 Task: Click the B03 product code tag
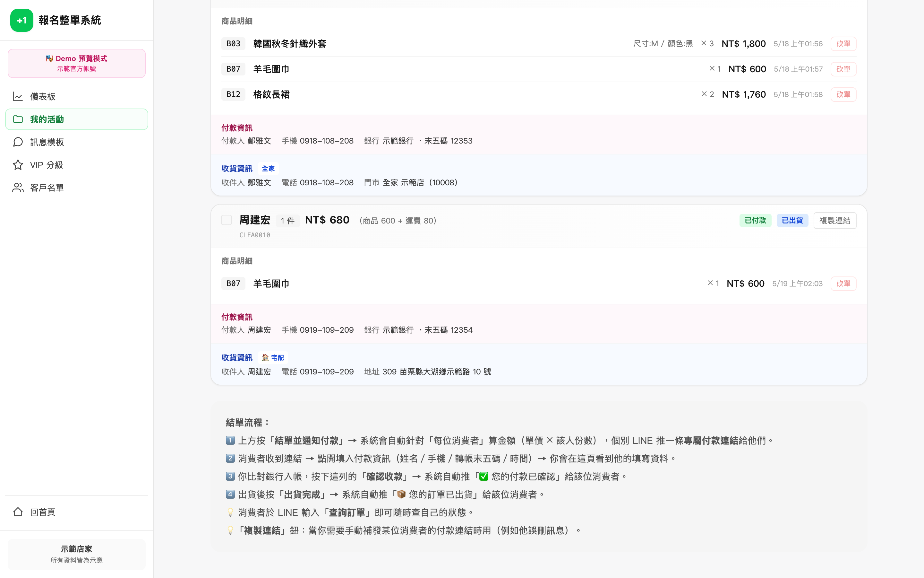[x=233, y=44]
